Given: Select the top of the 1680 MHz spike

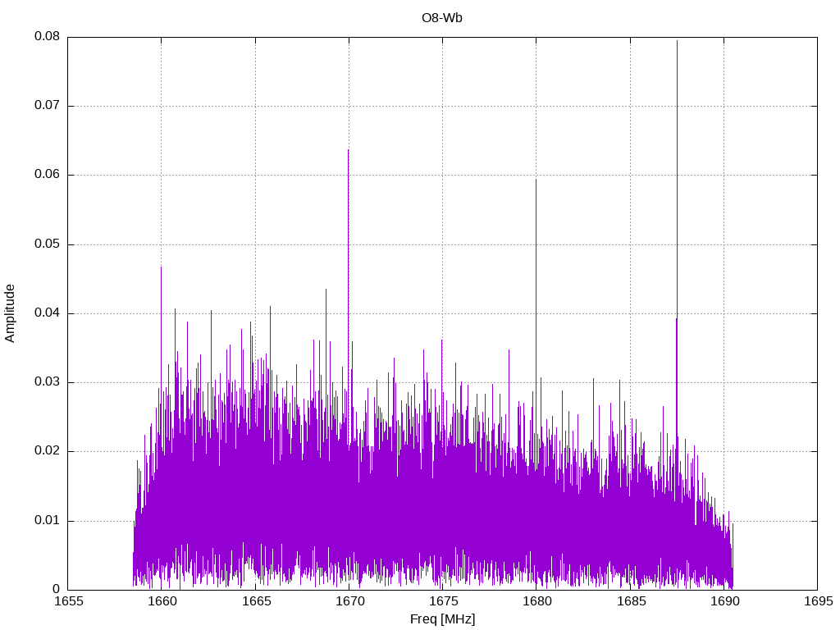Looking at the screenshot, I should tap(536, 180).
